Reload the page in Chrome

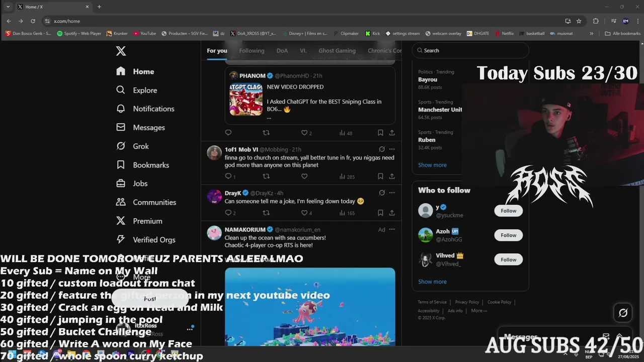pyautogui.click(x=33, y=21)
